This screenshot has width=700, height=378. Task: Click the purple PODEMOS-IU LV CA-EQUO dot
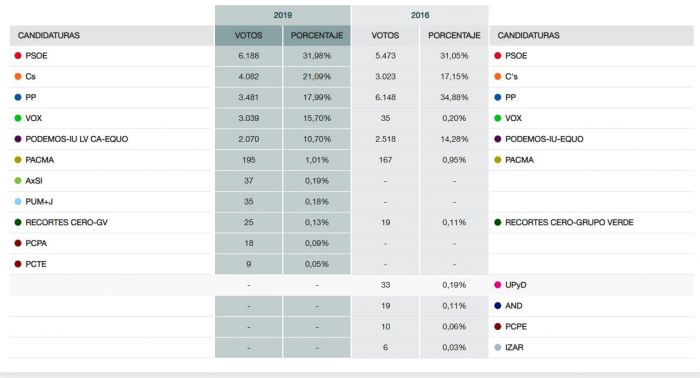point(18,139)
